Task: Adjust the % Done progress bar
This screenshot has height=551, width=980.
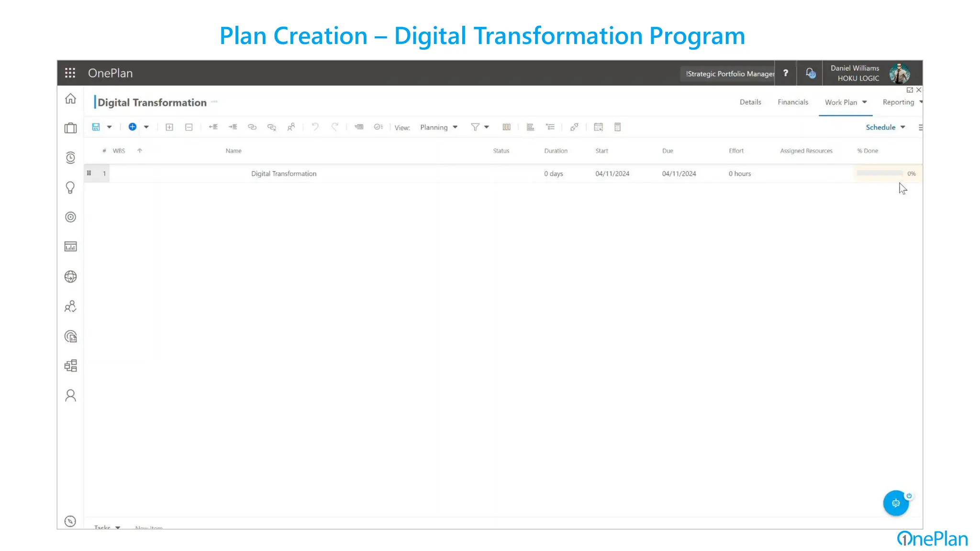Action: click(880, 173)
